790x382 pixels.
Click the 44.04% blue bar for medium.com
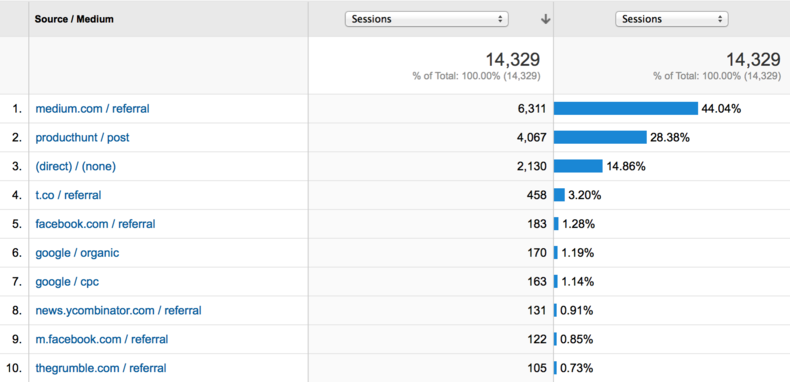[x=626, y=108]
